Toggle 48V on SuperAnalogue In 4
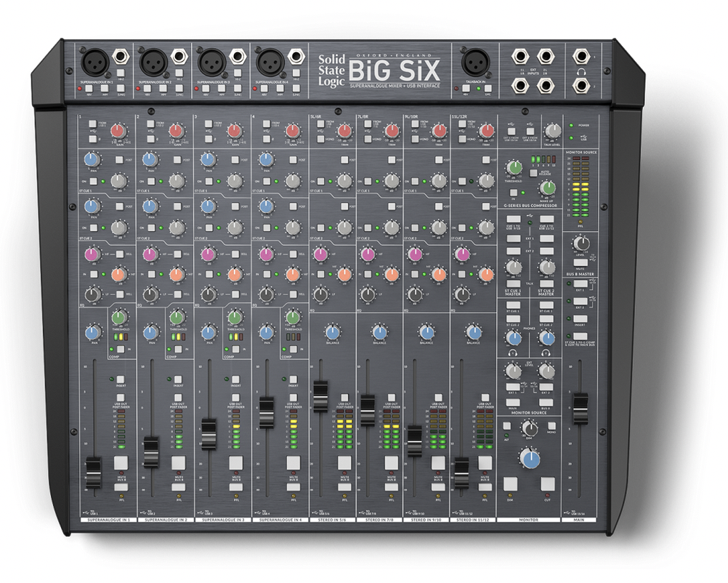This screenshot has height=583, width=728. tap(264, 88)
